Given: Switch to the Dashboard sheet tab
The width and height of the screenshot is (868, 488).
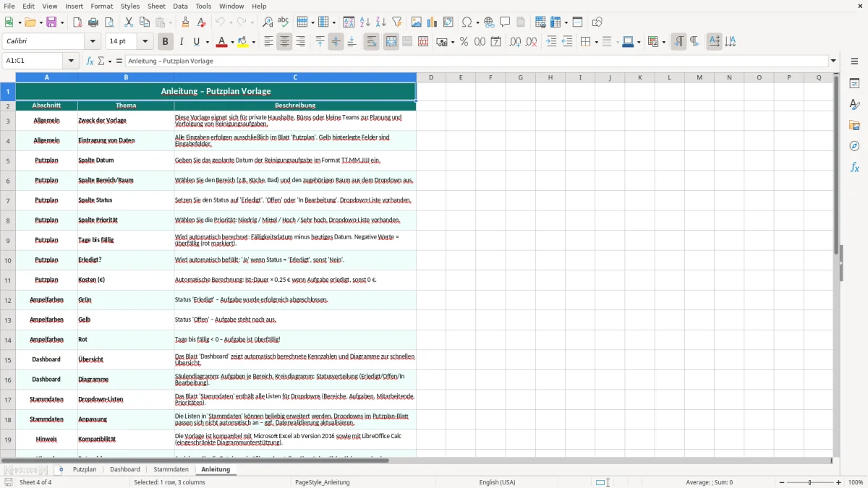Looking at the screenshot, I should tap(125, 469).
